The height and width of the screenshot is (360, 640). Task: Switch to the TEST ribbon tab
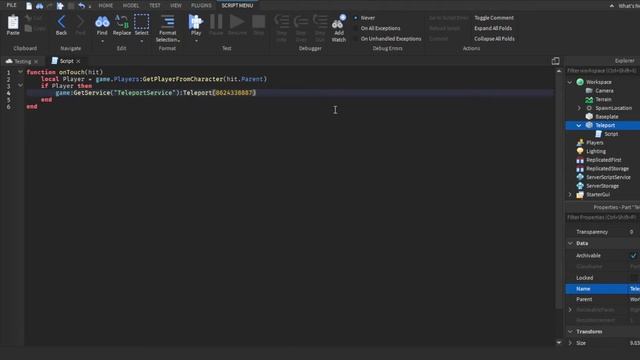pos(155,6)
